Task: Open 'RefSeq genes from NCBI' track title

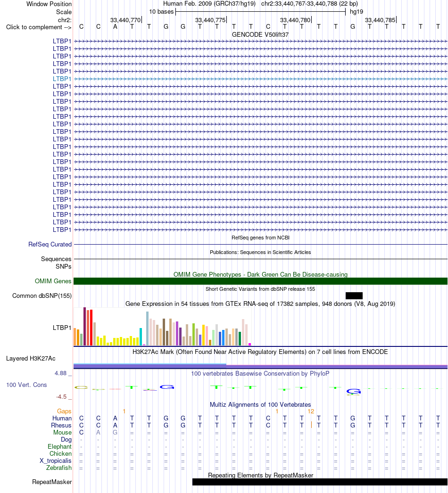Action: [x=260, y=238]
